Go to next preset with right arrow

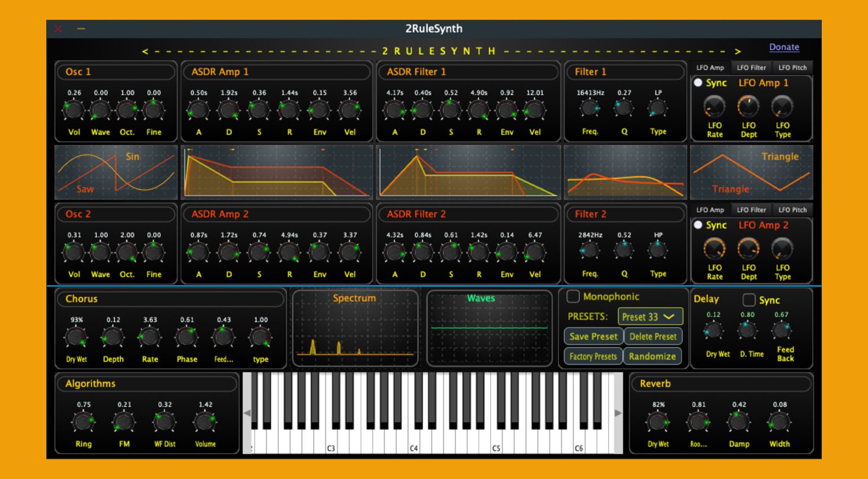[x=738, y=51]
